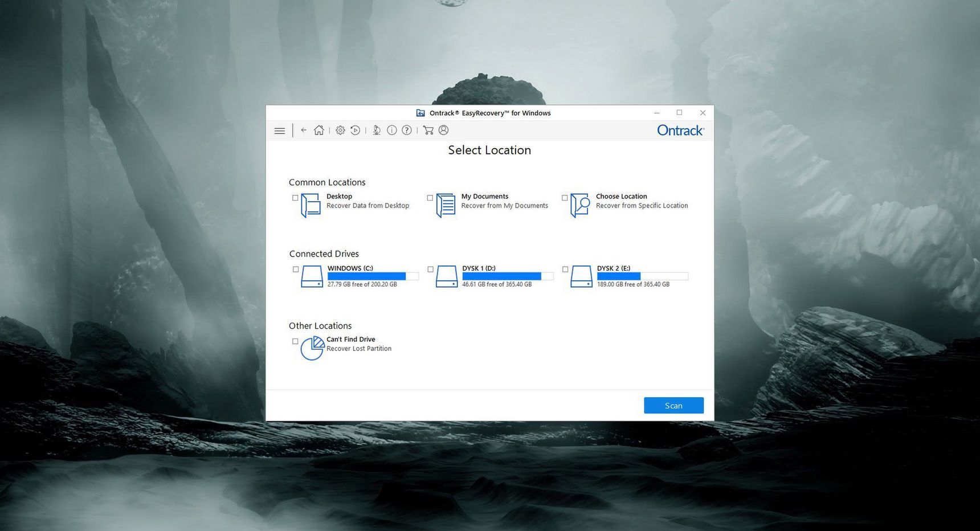Open settings gear in toolbar
Screen dimensions: 980x531
coord(340,130)
